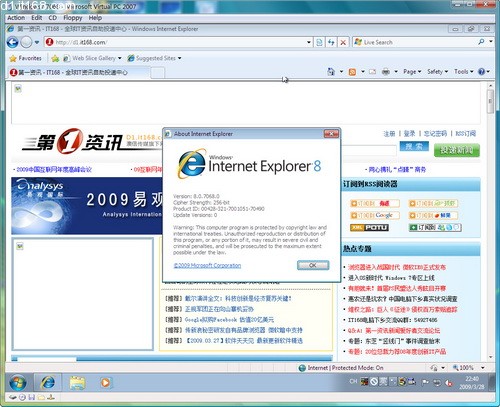This screenshot has height=407, width=500.
Task: Click the Forward navigation button
Action: point(26,42)
